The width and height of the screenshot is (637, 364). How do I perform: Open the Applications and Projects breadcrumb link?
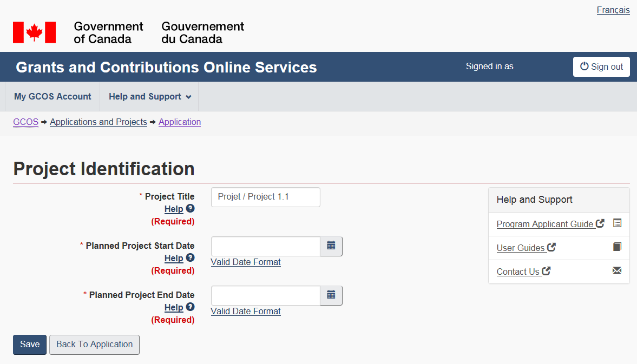[98, 122]
